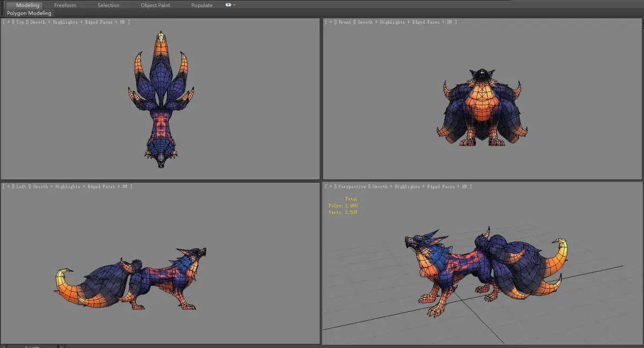Open the Left viewport's view name menu
Viewport: 644px width, 348px height.
click(21, 186)
